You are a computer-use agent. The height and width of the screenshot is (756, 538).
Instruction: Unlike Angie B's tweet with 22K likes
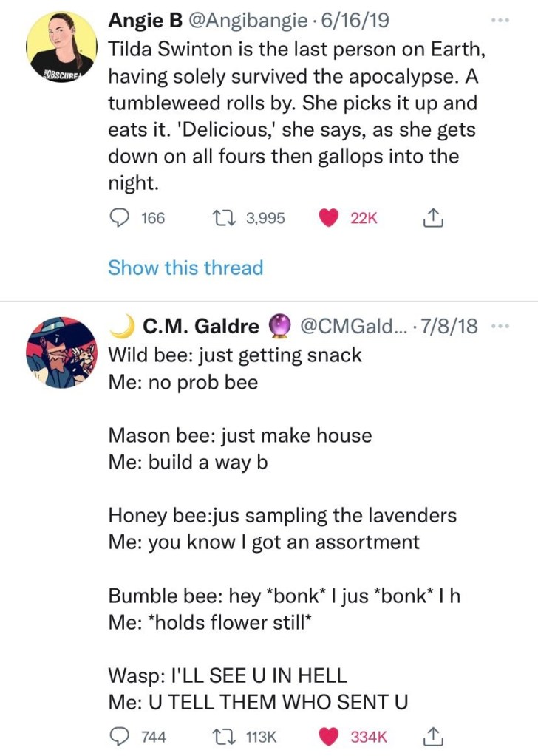click(x=329, y=217)
